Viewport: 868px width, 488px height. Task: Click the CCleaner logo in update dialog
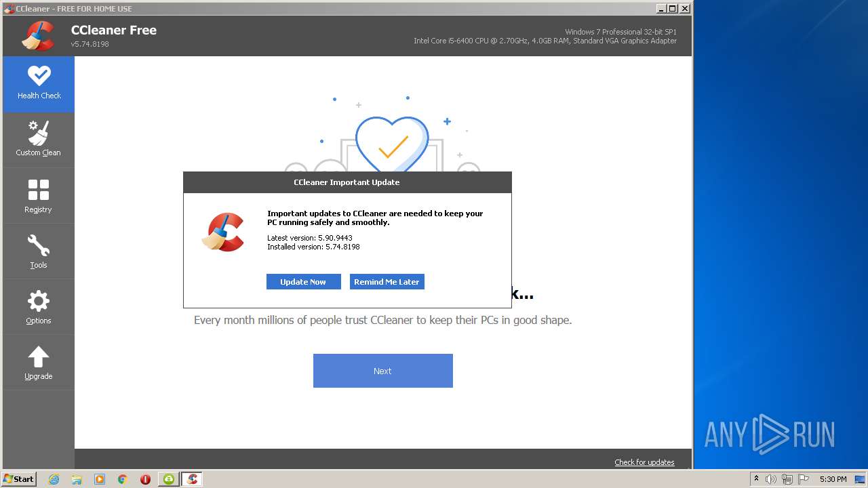(223, 232)
